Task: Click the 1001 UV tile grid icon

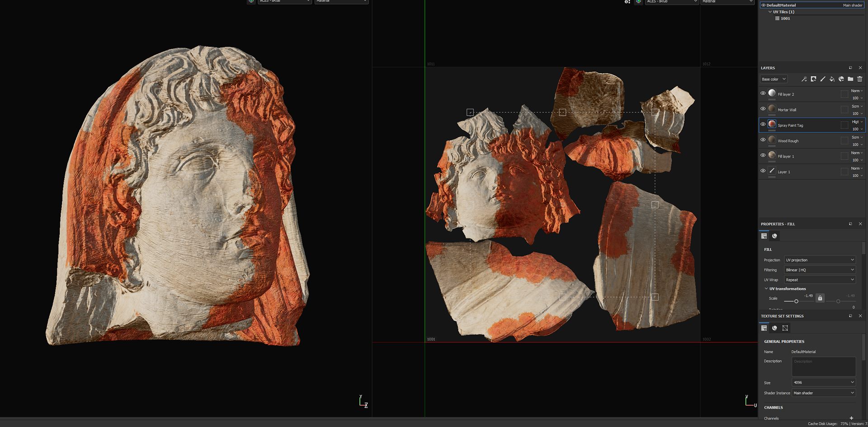Action: pyautogui.click(x=777, y=19)
